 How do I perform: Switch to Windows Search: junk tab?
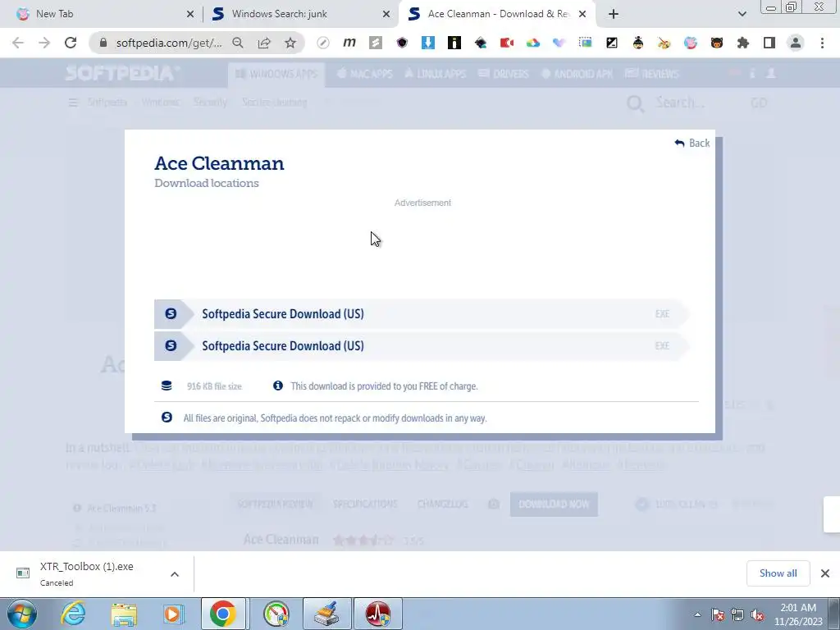point(300,14)
